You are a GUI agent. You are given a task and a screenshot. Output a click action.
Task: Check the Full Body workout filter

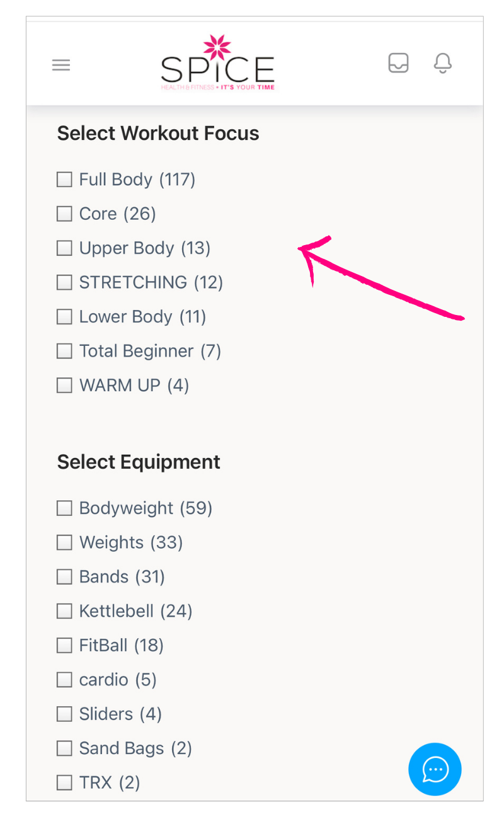64,180
